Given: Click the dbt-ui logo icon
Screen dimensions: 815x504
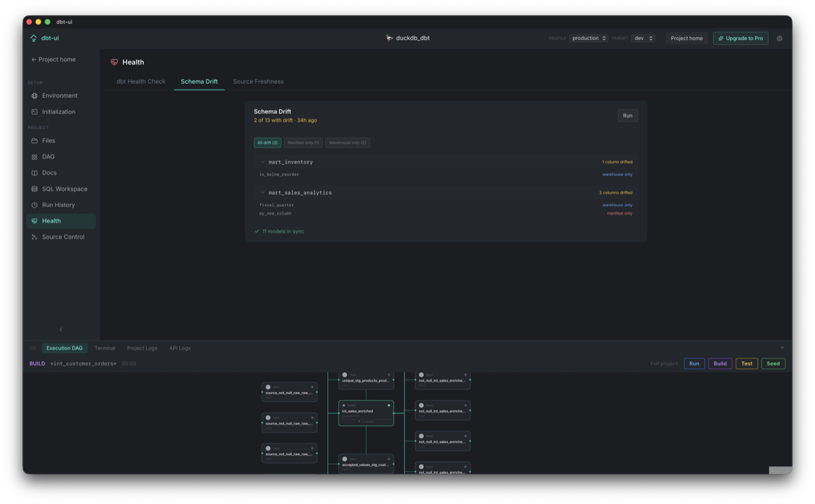Looking at the screenshot, I should click(33, 38).
